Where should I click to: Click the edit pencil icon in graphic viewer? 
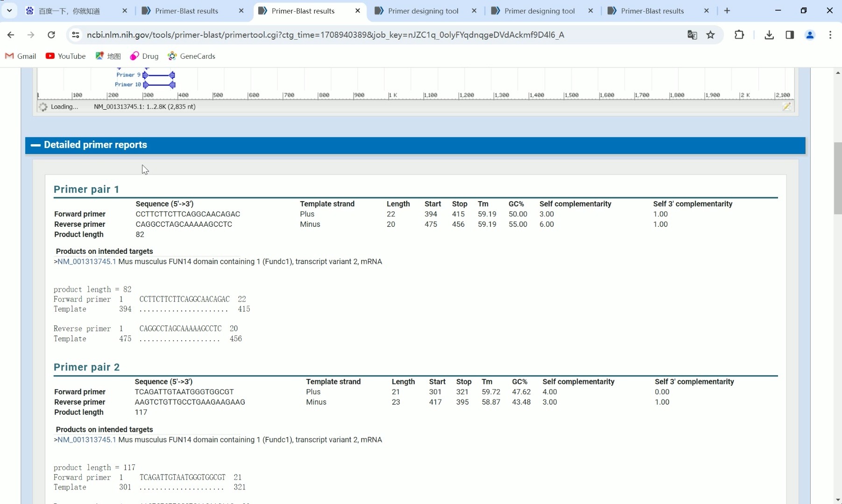tap(787, 106)
